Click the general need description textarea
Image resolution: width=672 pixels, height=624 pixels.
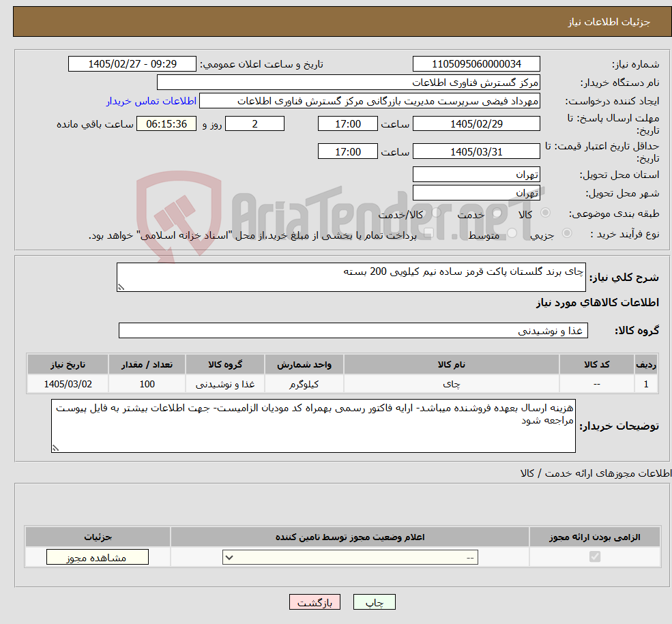351,277
